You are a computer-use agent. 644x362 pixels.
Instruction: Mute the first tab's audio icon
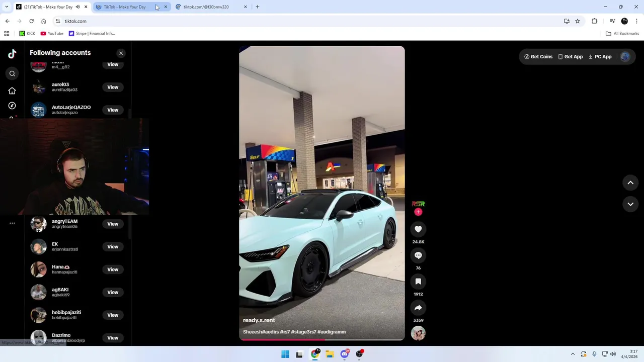77,7
